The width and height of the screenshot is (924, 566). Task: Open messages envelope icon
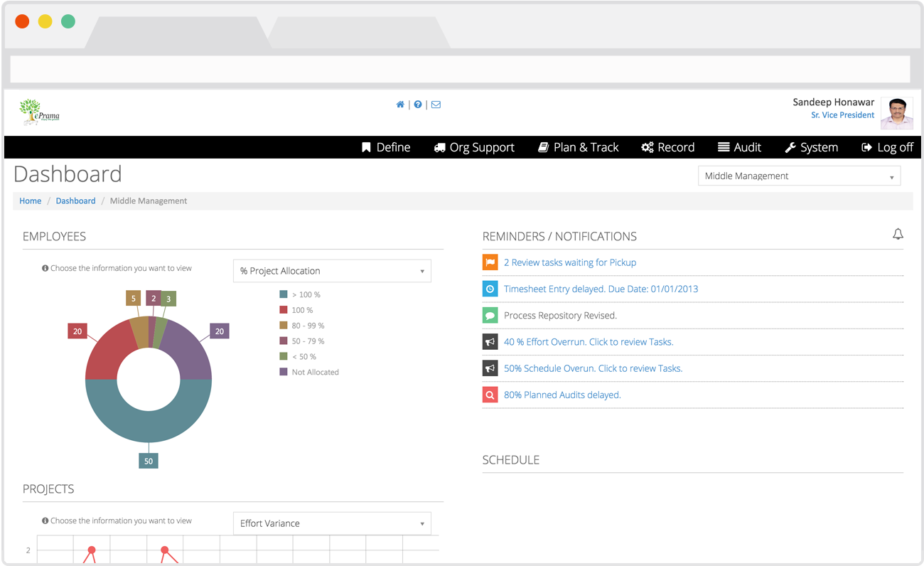click(436, 105)
